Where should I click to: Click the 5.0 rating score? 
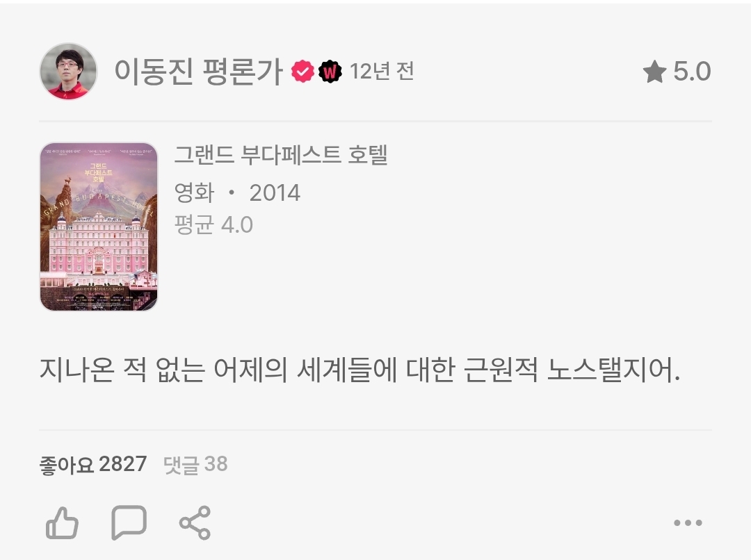[x=692, y=72]
